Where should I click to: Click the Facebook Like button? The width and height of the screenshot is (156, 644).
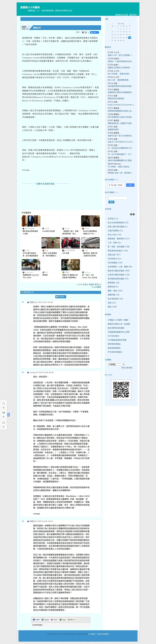click(94, 33)
